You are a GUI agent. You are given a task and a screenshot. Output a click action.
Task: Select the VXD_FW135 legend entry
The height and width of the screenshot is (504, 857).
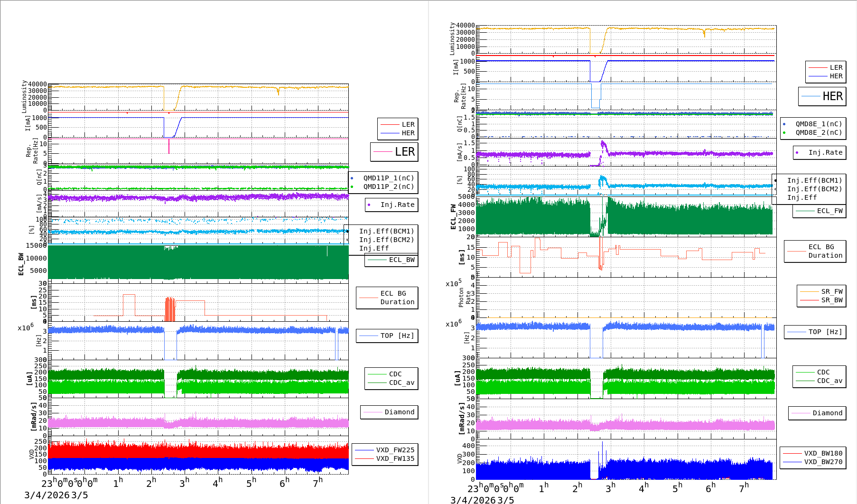pyautogui.click(x=395, y=458)
